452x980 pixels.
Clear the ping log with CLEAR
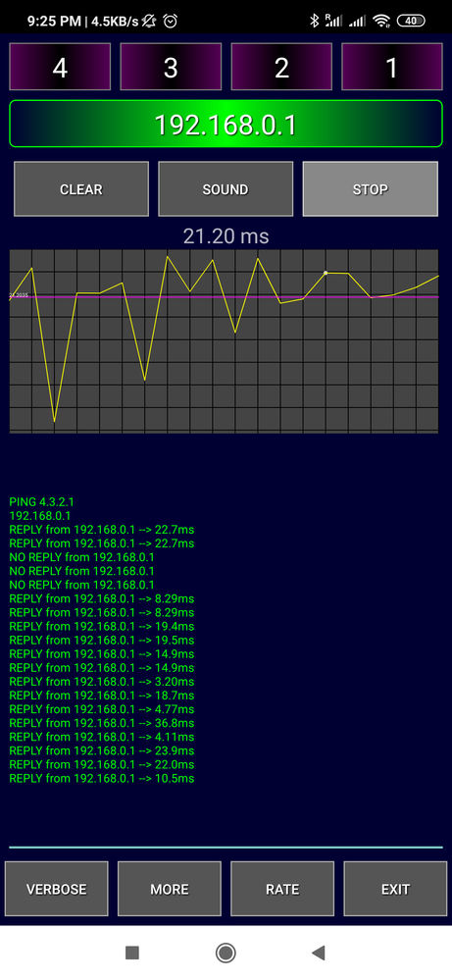click(x=81, y=188)
